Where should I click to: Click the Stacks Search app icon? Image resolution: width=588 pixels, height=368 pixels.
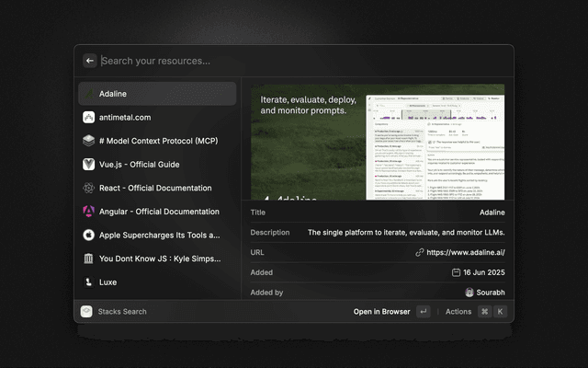(x=86, y=312)
